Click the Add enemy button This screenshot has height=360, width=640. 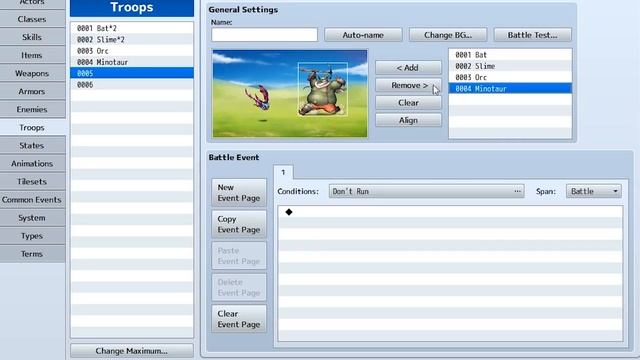click(x=408, y=68)
